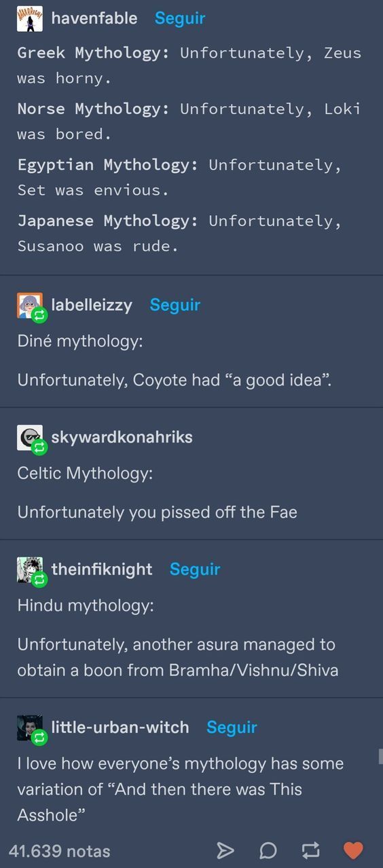383x868 pixels.
Task: Click Seguir beside little-urban-witch
Action: (232, 727)
